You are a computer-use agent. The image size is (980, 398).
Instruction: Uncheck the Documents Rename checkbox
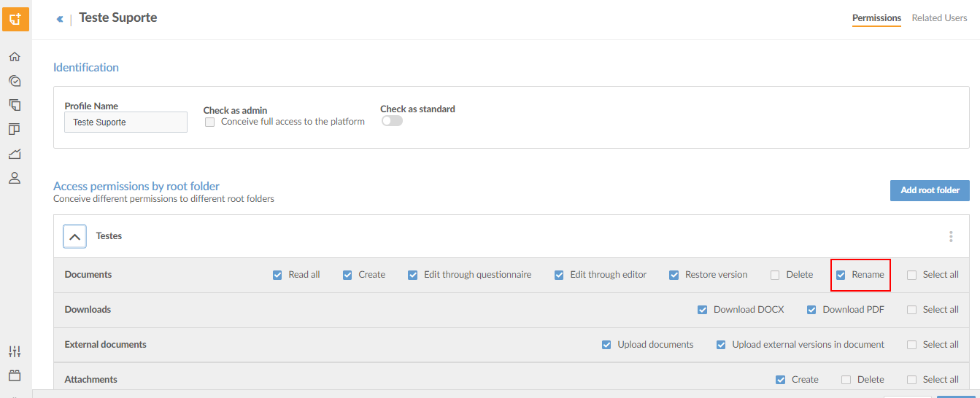[841, 275]
